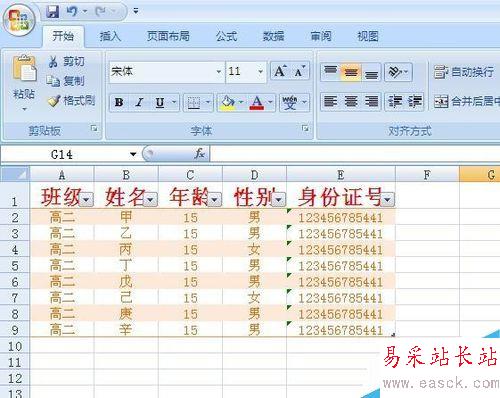
Task: Expand the border style options arrow
Action: (208, 102)
